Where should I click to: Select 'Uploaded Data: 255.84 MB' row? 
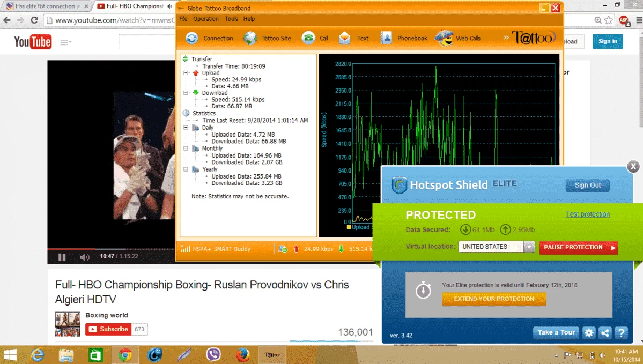coord(247,176)
